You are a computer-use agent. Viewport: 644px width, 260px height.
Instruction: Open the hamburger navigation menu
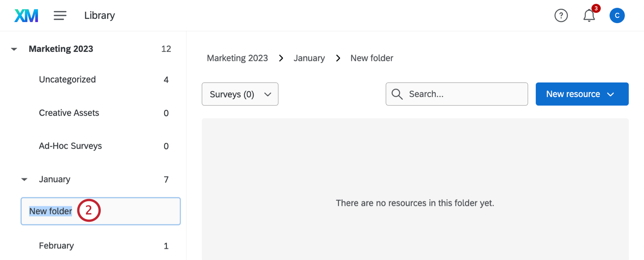[x=60, y=16]
